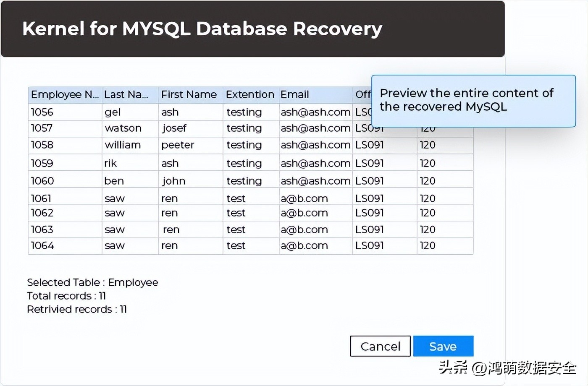Click last name cell 'rik'
Screen dimensions: 588x386
(x=130, y=163)
